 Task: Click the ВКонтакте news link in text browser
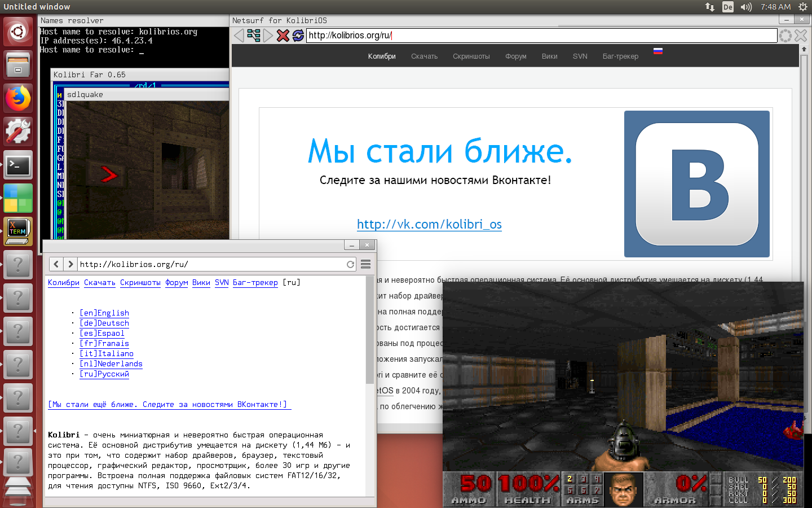(169, 404)
